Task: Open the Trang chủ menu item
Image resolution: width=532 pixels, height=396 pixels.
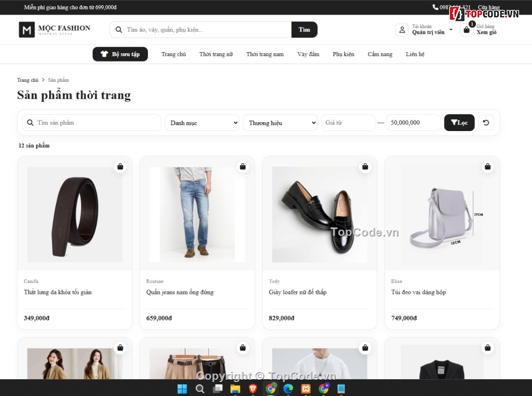Action: click(x=174, y=54)
